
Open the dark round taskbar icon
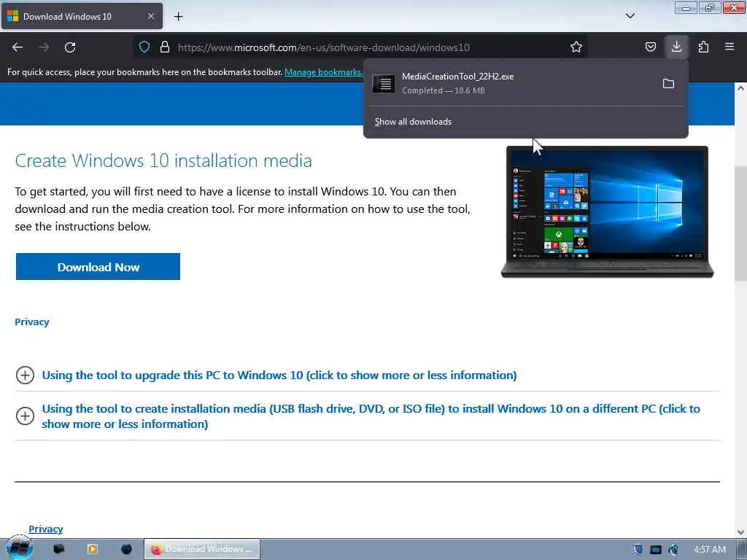click(126, 549)
